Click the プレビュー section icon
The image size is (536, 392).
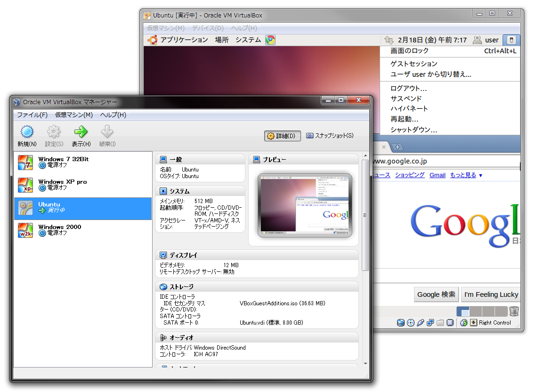click(x=256, y=159)
